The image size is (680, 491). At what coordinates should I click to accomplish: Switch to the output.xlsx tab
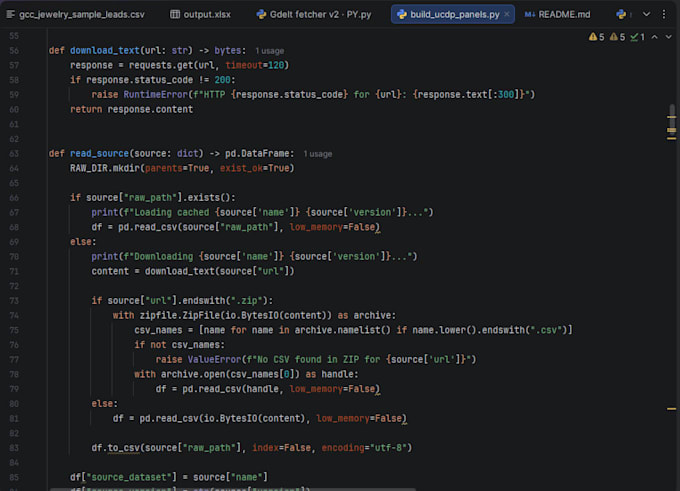pyautogui.click(x=200, y=14)
